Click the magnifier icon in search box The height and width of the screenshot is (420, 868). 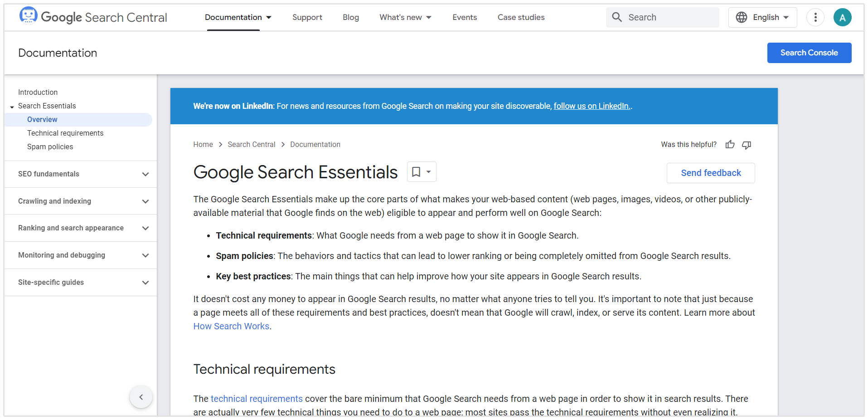617,17
